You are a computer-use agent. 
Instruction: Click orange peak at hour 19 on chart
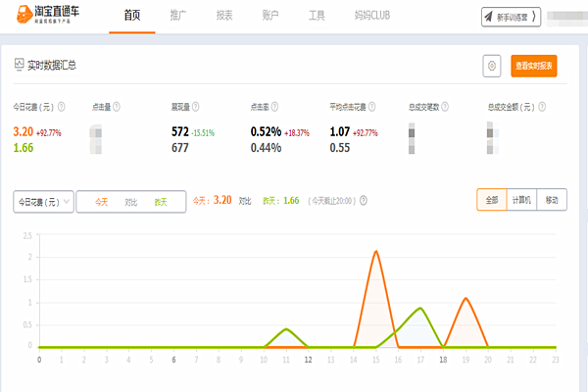click(x=465, y=299)
